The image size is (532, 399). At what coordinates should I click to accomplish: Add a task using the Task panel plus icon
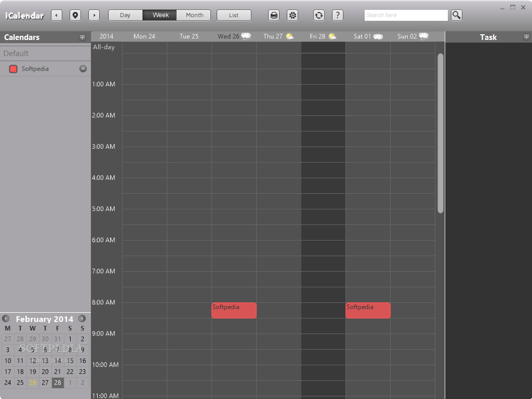pos(526,37)
